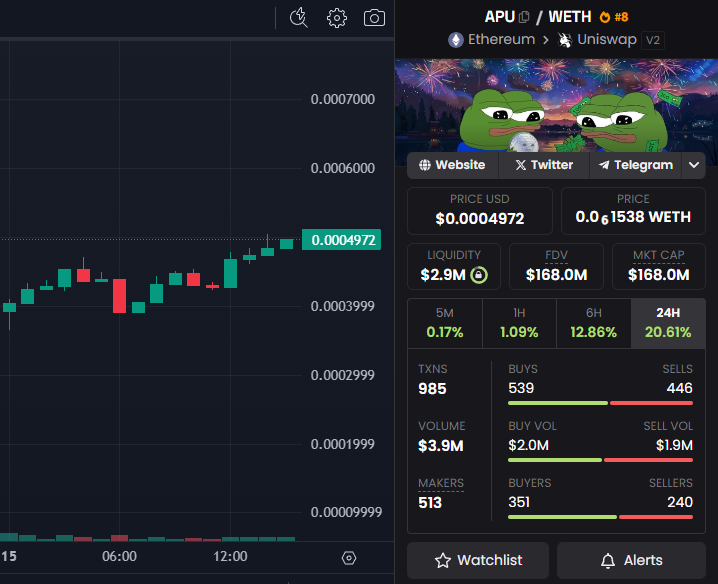The width and height of the screenshot is (718, 584).
Task: Select the 24H timeframe tab
Action: [668, 323]
